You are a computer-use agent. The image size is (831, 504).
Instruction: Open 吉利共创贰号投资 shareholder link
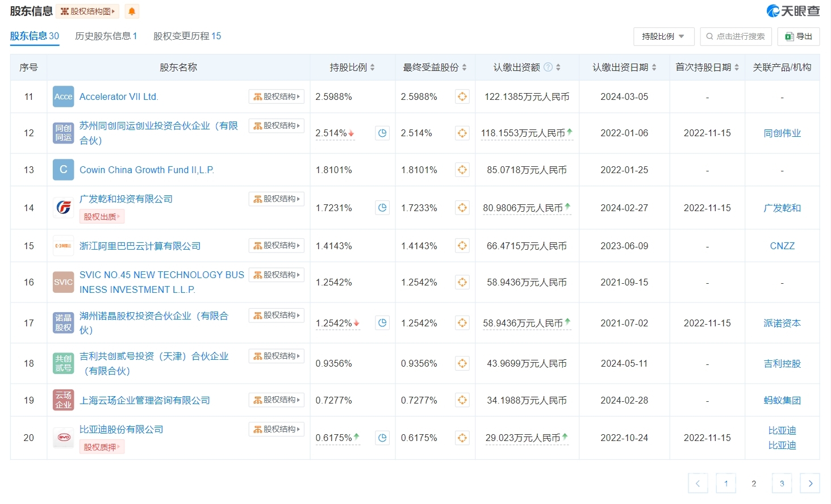click(154, 363)
